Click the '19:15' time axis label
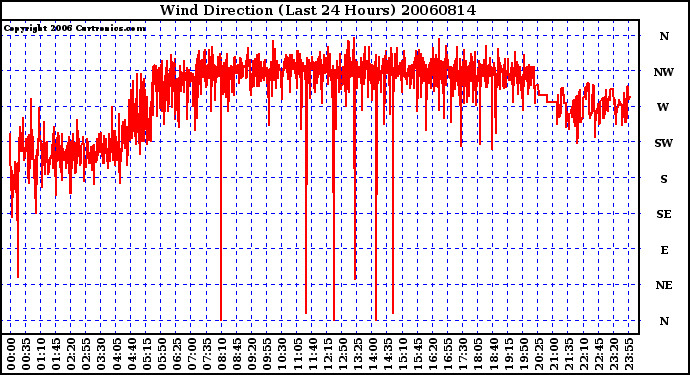 (508, 354)
